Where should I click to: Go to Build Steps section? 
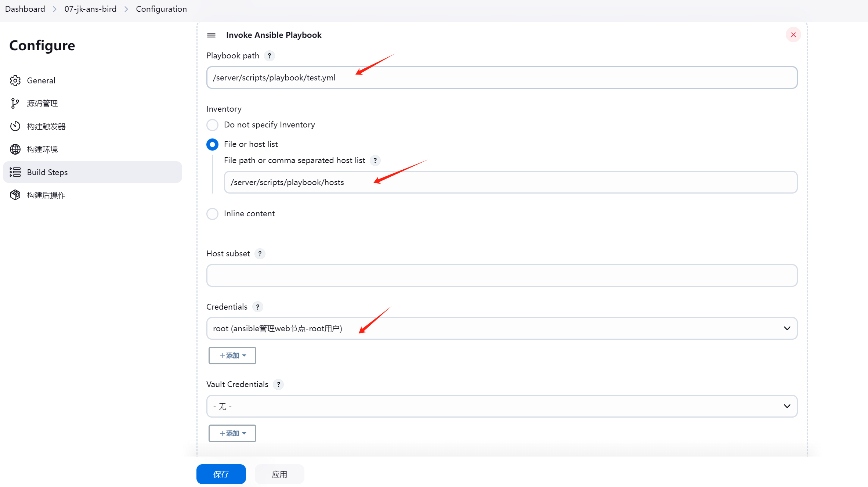[92, 172]
